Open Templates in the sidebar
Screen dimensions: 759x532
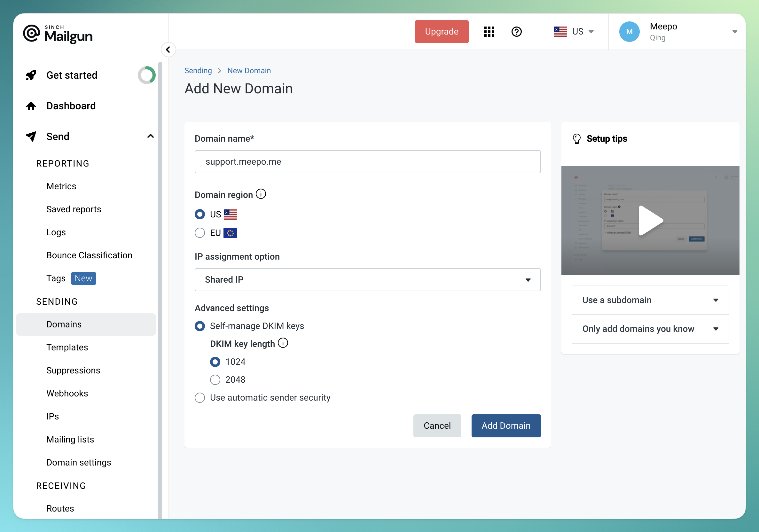click(67, 347)
